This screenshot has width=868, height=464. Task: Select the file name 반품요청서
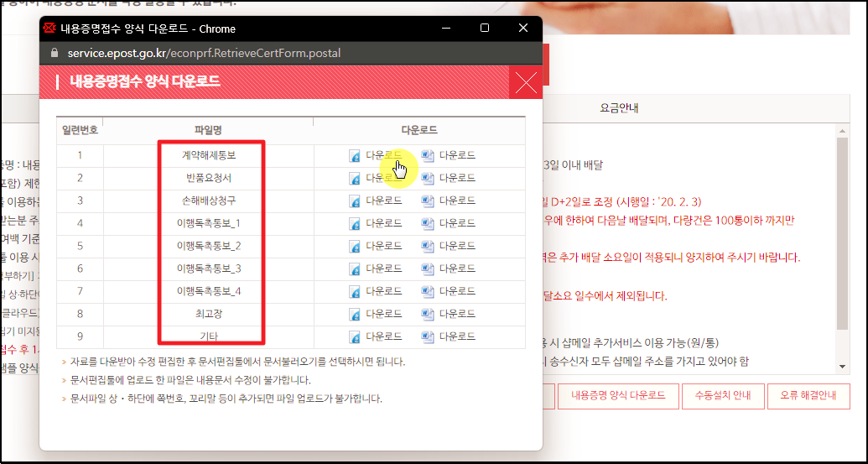point(209,178)
